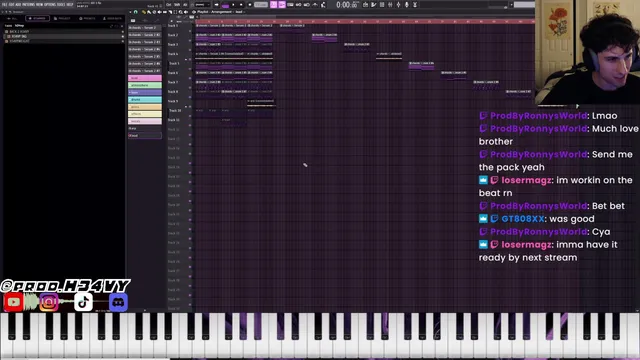This screenshot has width=640, height=360.
Task: Select the Select tool in playlist
Action: tap(175, 12)
